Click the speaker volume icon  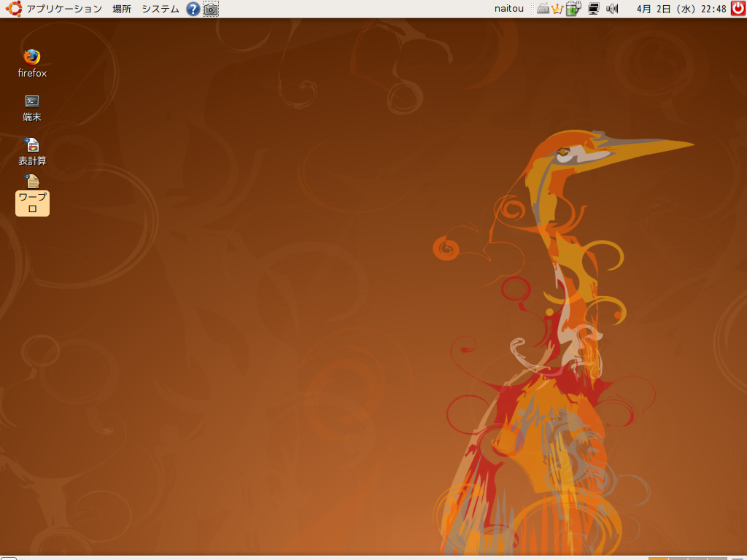point(612,9)
